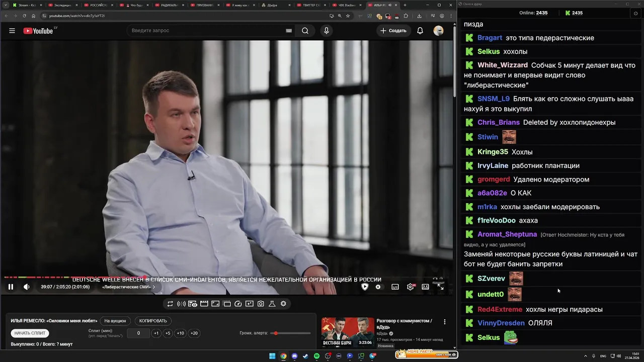The image size is (644, 362).
Task: Click the «На аукцион» button
Action: pyautogui.click(x=115, y=321)
